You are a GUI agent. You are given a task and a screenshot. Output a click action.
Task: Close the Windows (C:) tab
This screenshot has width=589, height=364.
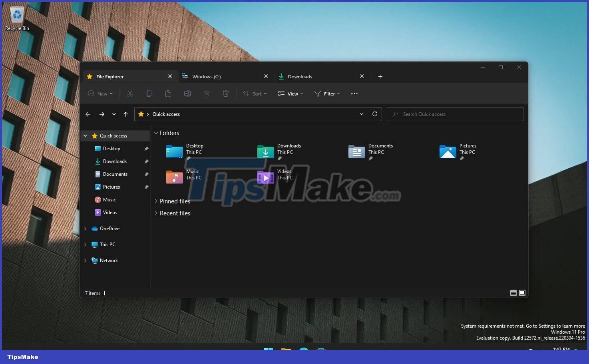(266, 76)
